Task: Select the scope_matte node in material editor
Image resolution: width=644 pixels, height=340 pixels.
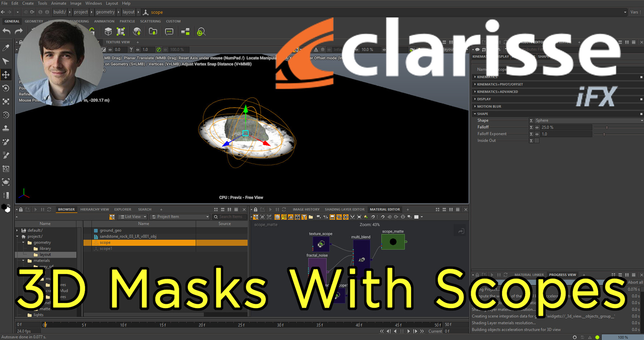Action: (x=393, y=241)
